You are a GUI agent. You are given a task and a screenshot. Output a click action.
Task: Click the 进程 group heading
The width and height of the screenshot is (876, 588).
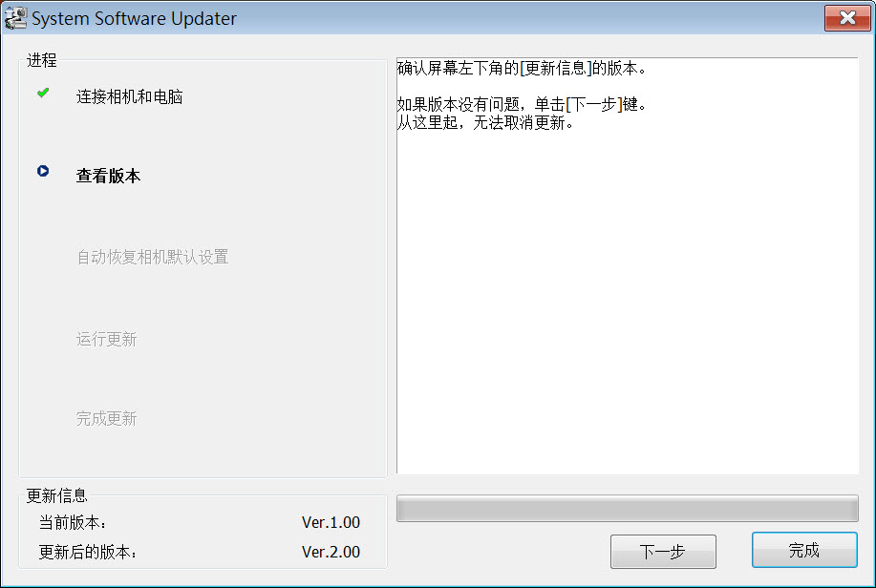coord(42,60)
